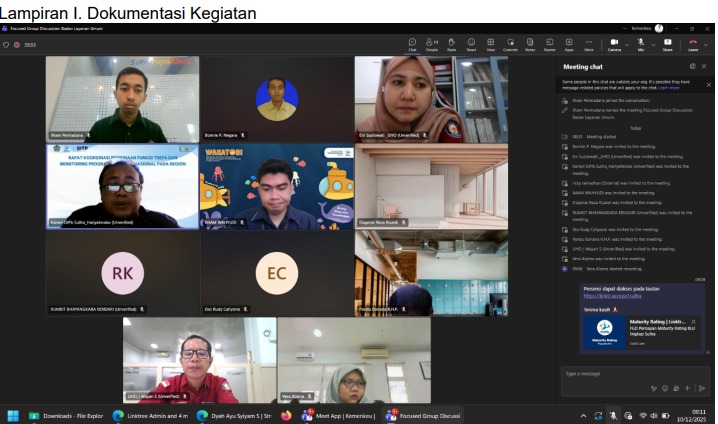Image resolution: width=718 pixels, height=424 pixels.
Task: Send the chat message with arrow icon
Action: [x=701, y=388]
